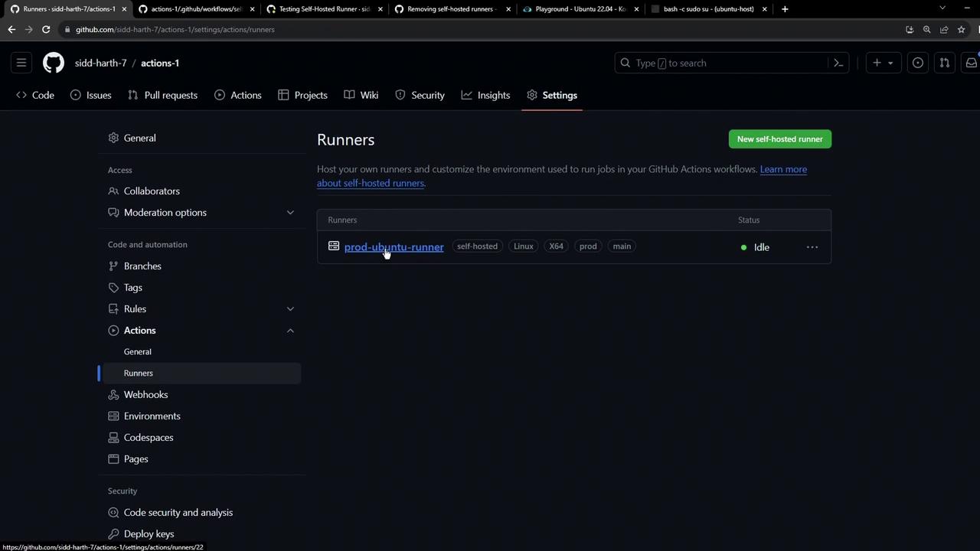
Task: Open the global navigation hamburger menu
Action: [21, 63]
